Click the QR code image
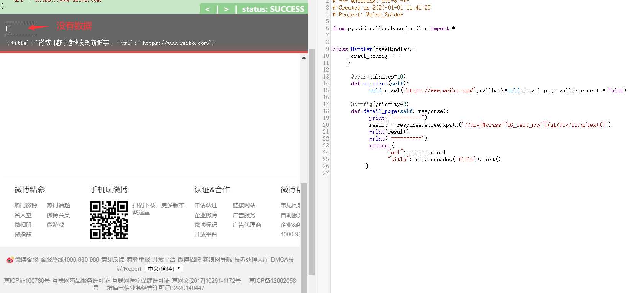The image size is (644, 293). [x=109, y=220]
